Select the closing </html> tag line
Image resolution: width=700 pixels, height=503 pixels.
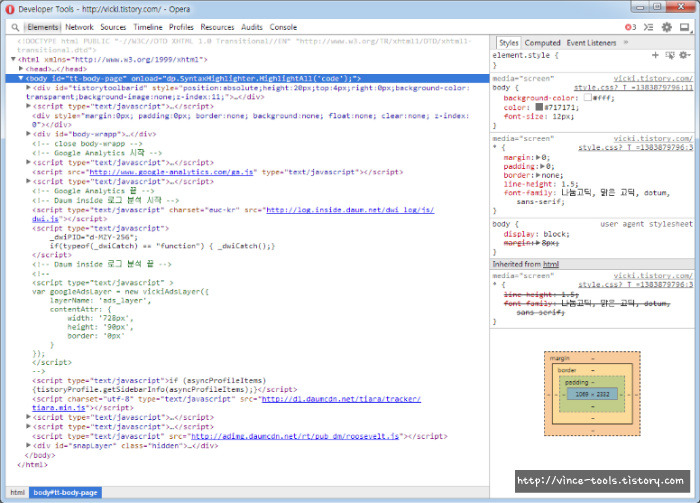(x=32, y=465)
